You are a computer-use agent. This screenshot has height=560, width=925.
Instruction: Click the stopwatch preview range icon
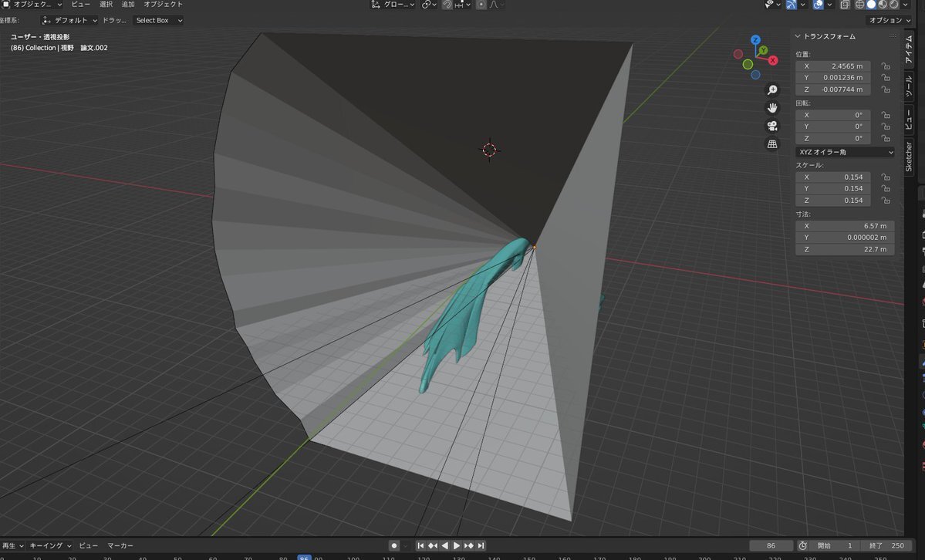point(802,546)
